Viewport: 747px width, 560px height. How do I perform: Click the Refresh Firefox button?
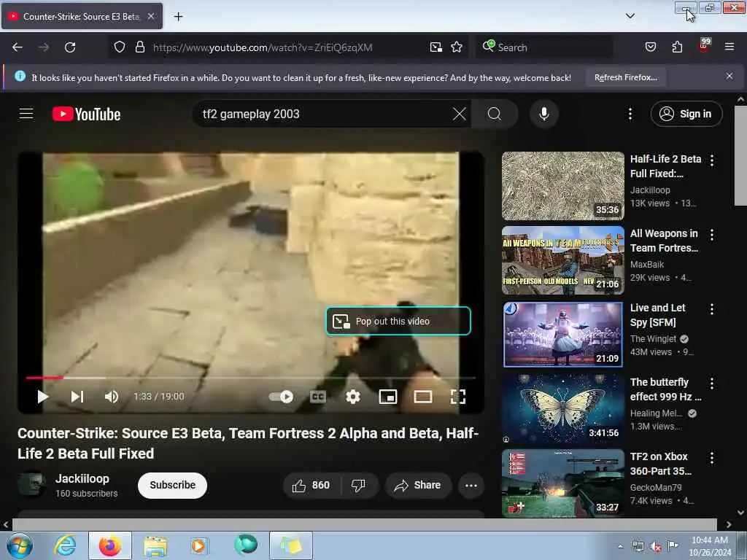625,77
